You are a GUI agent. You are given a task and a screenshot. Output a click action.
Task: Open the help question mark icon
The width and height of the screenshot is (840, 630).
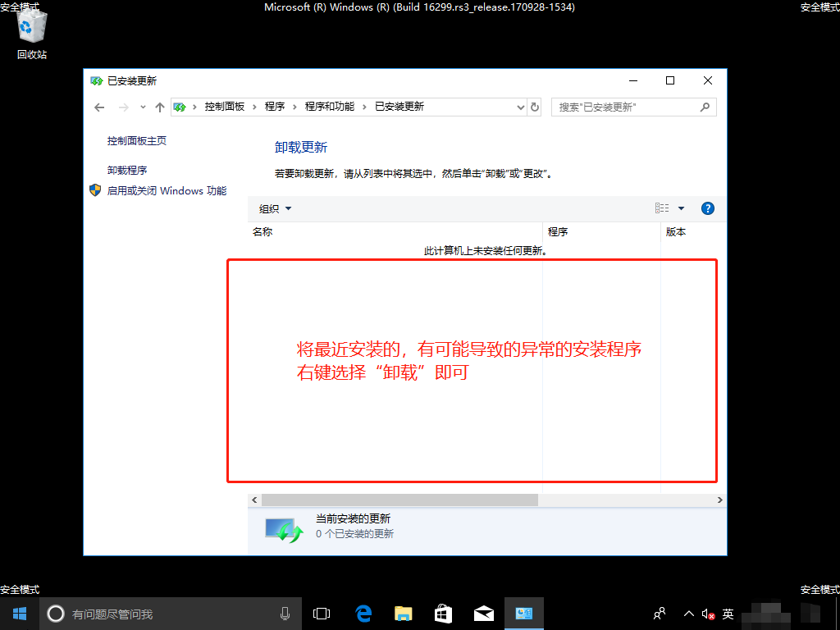[708, 208]
